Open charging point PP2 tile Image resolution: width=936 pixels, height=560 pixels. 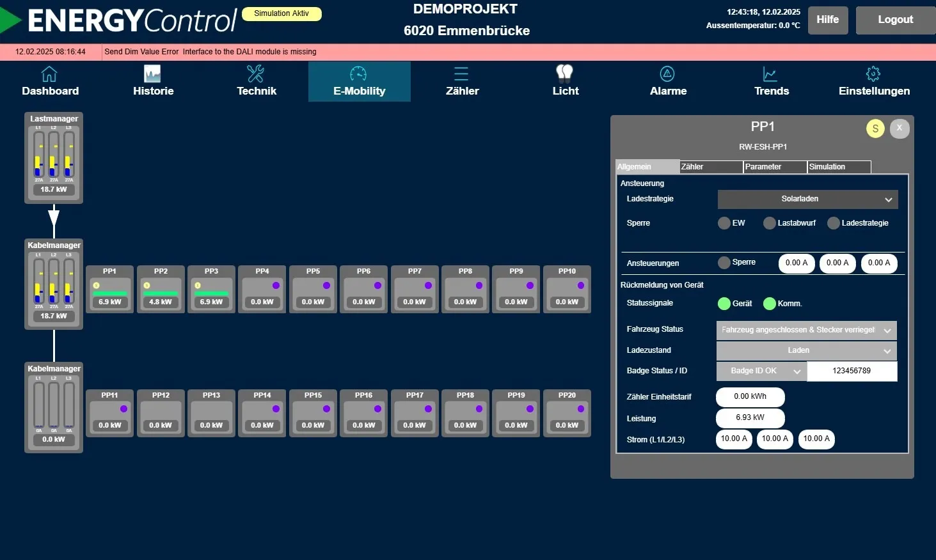tap(161, 289)
